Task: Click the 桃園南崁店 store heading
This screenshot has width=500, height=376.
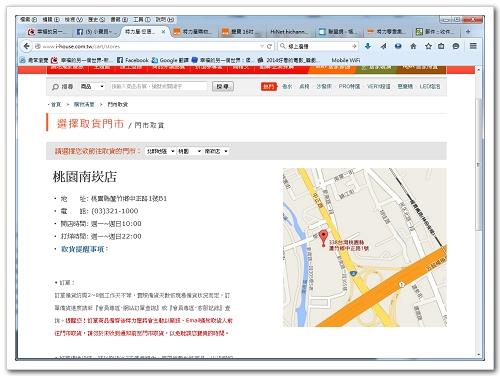Action: tap(85, 177)
